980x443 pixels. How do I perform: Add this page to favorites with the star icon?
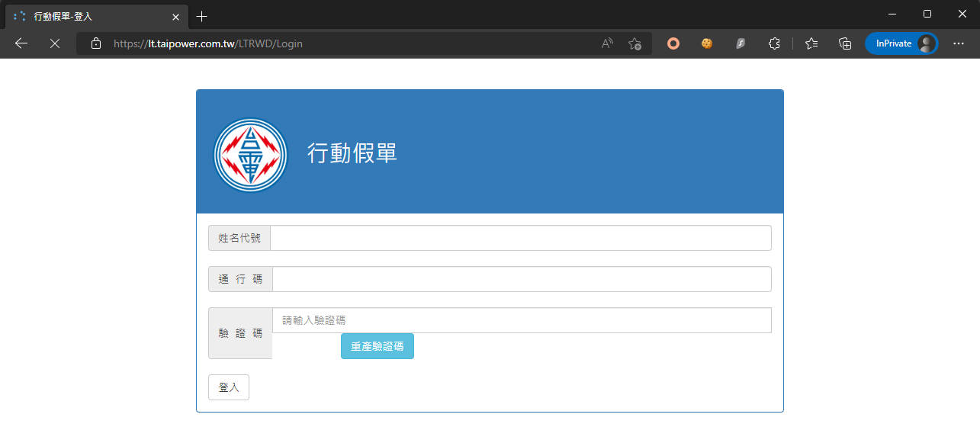[x=635, y=43]
